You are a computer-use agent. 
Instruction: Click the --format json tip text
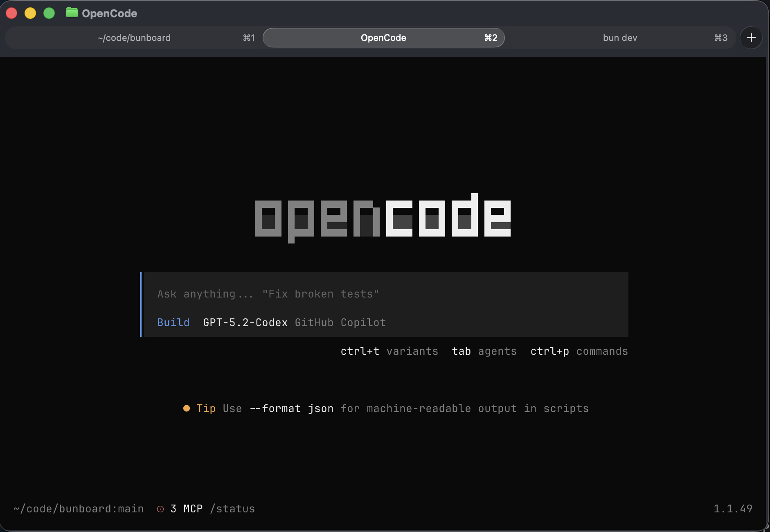tap(291, 408)
